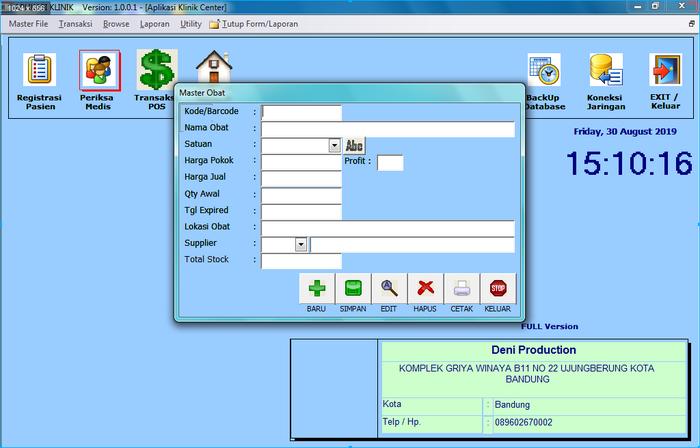Click the Nama Obat input field

(388, 129)
